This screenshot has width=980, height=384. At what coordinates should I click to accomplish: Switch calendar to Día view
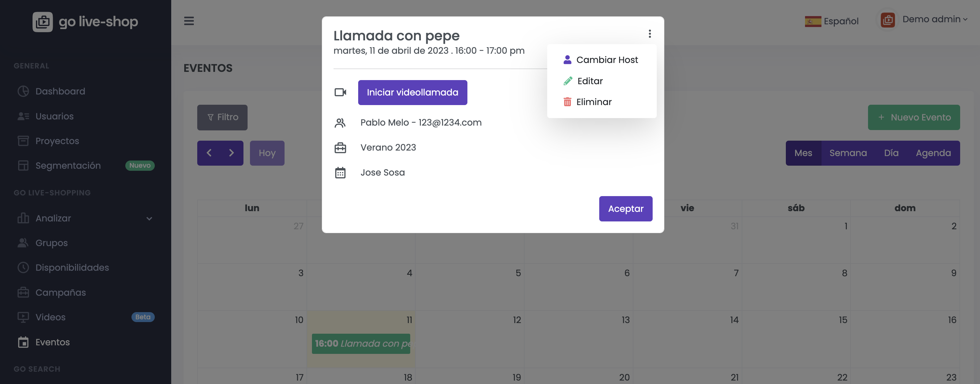coord(891,153)
